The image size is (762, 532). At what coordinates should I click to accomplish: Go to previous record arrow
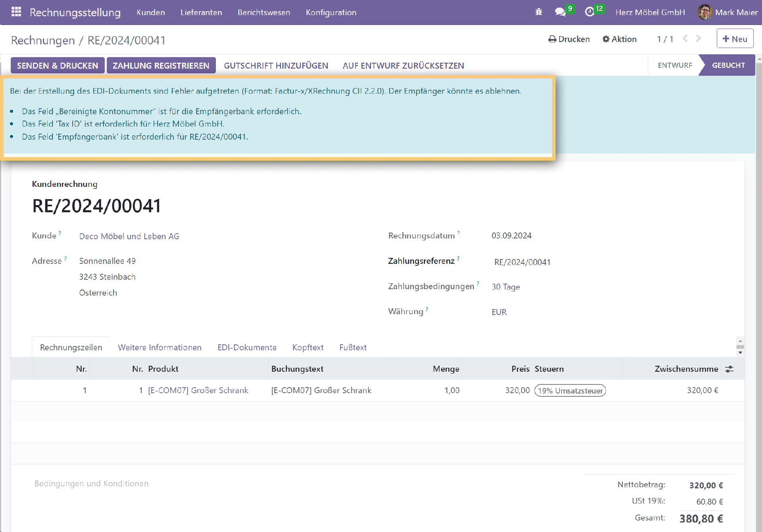pyautogui.click(x=685, y=38)
